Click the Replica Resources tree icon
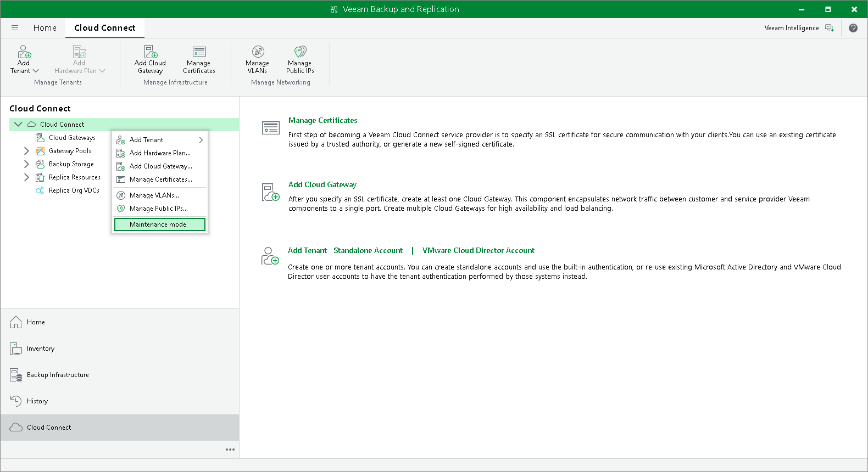The image size is (868, 472). point(40,177)
